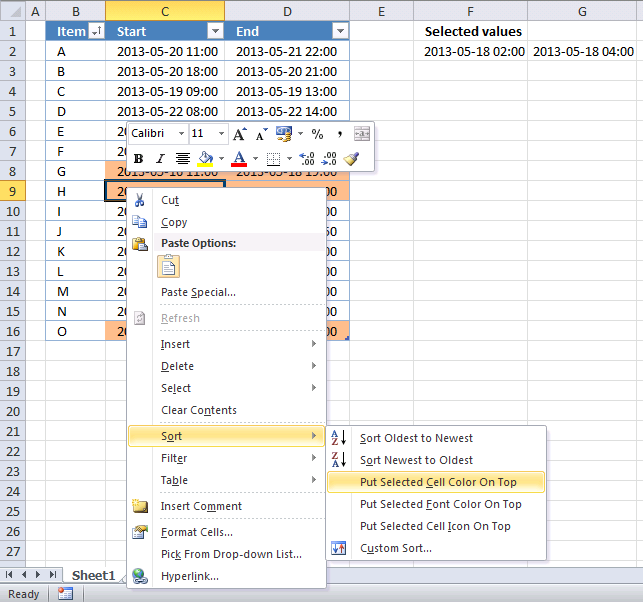Go to previous sheet navigation arrow
The width and height of the screenshot is (643, 602).
point(24,575)
